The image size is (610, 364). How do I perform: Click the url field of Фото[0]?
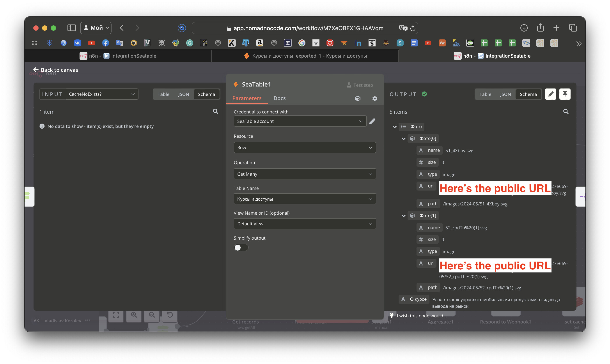pyautogui.click(x=426, y=186)
